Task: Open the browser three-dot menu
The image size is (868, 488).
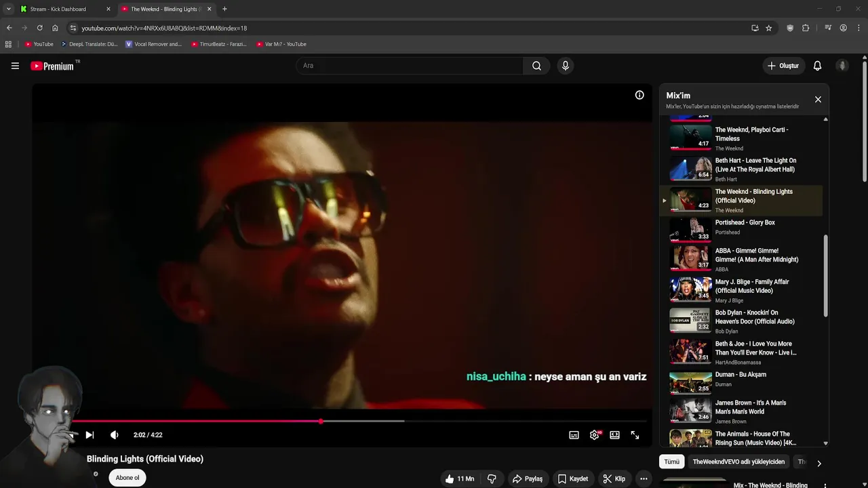Action: point(859,28)
